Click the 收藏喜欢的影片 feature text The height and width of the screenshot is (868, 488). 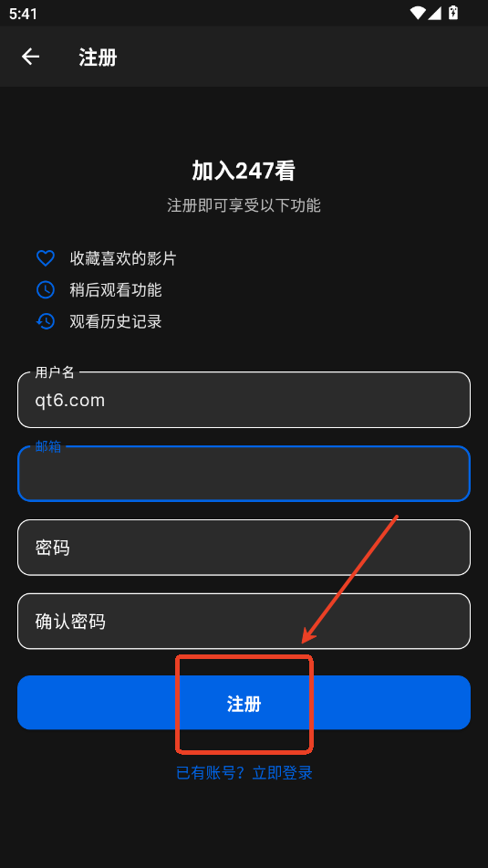[123, 258]
